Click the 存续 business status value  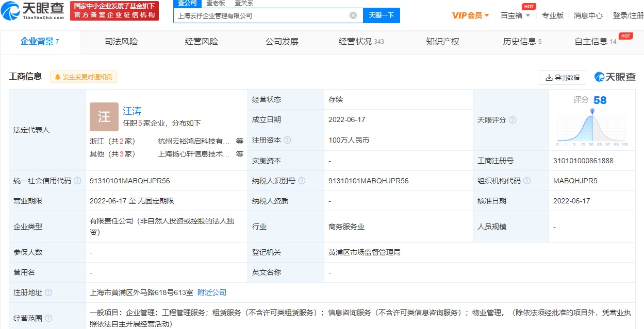coord(336,99)
